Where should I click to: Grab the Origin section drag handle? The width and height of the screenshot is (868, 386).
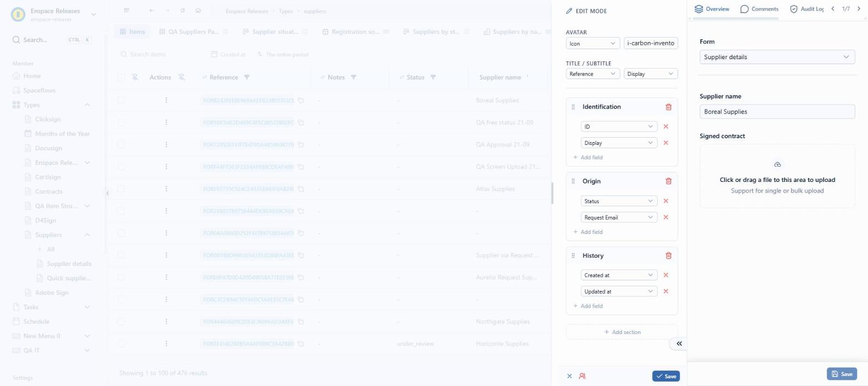[x=573, y=181]
